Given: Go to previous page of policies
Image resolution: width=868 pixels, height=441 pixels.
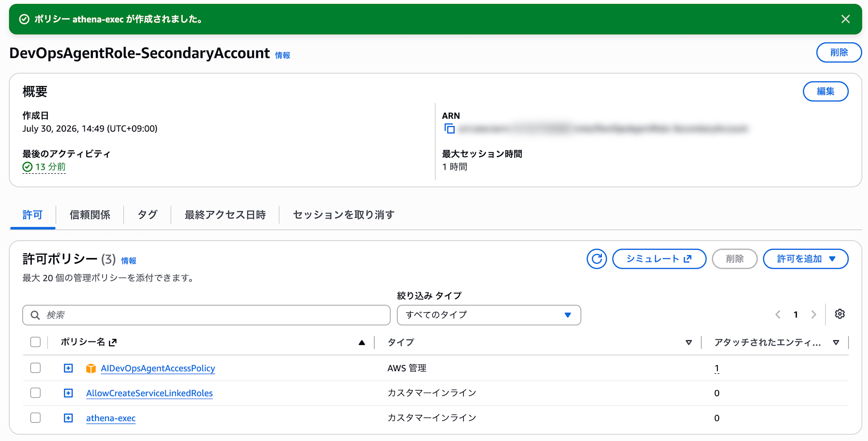Looking at the screenshot, I should pyautogui.click(x=778, y=315).
